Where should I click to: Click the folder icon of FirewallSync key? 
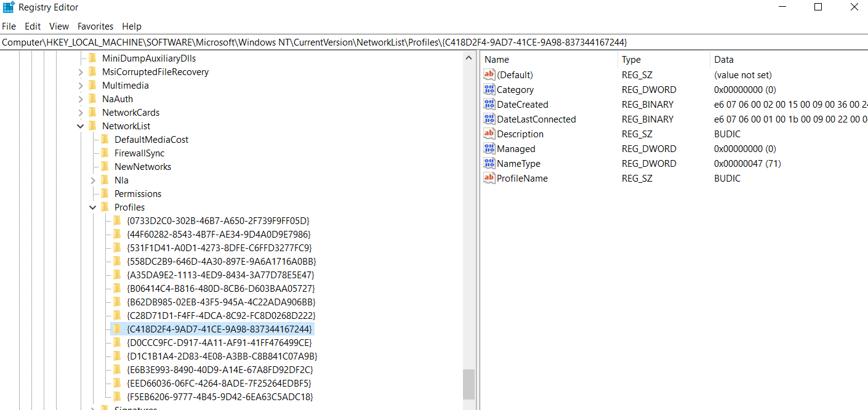[x=105, y=153]
